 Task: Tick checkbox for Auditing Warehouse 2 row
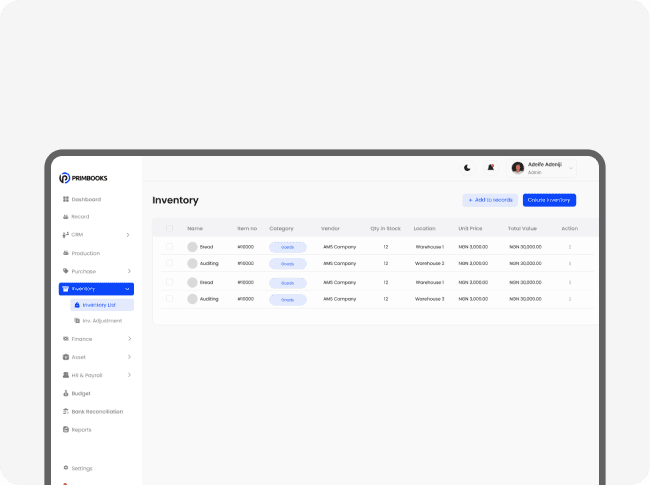coord(169,263)
